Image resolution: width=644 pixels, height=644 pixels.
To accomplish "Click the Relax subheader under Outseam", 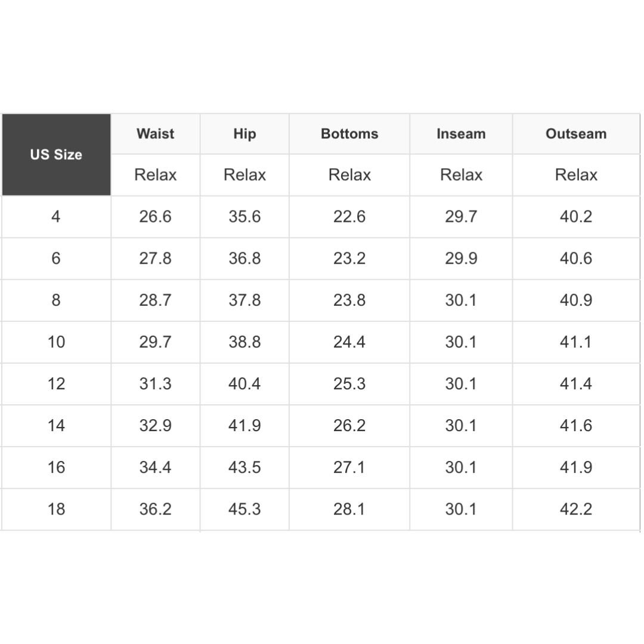I will 576,175.
